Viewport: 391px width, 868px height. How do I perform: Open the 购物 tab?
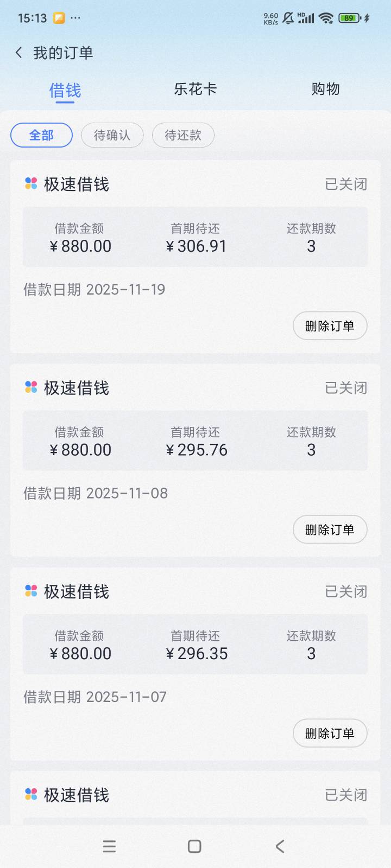click(325, 89)
